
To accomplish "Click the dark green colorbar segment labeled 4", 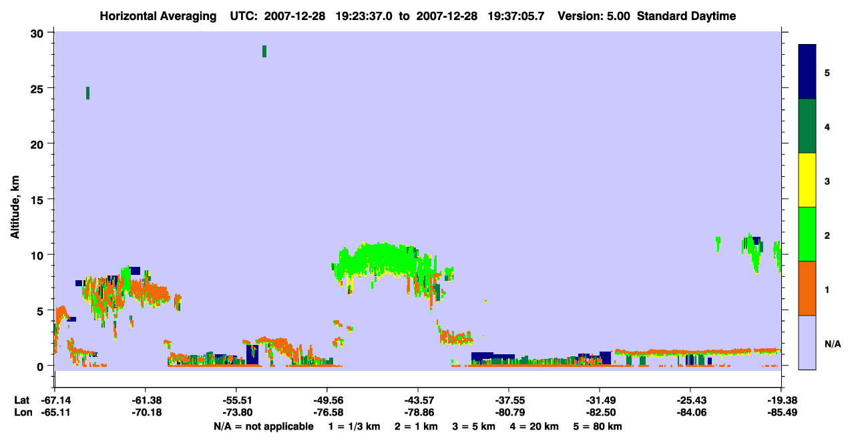I will 807,126.
